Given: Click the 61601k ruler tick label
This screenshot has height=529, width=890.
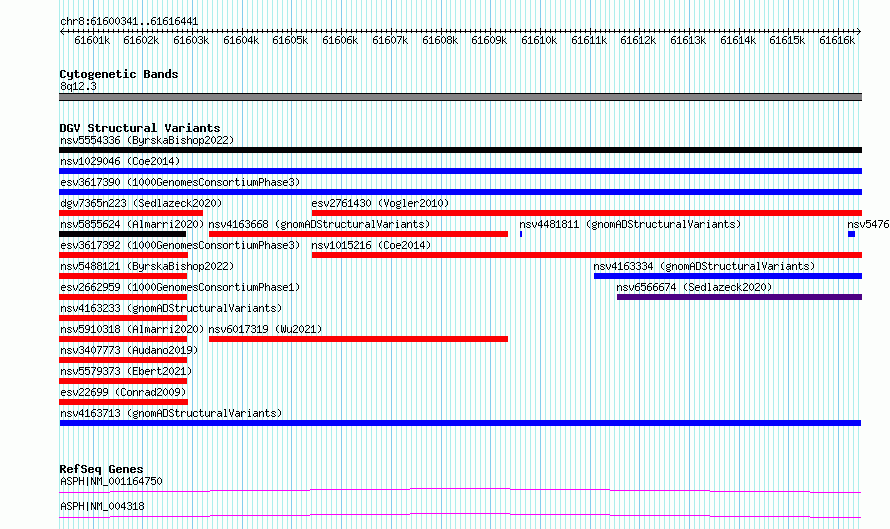Looking at the screenshot, I should pos(92,40).
